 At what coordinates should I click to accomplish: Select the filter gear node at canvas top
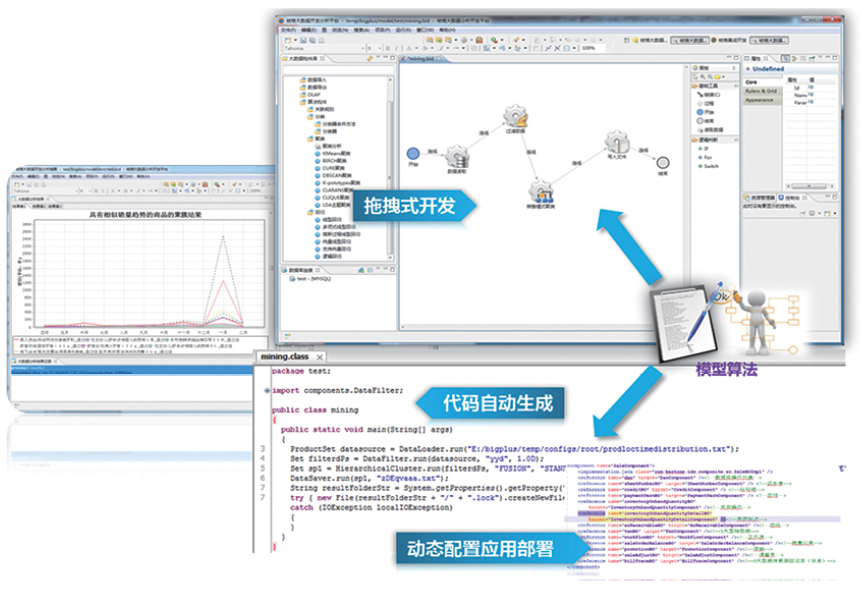pyautogui.click(x=515, y=117)
